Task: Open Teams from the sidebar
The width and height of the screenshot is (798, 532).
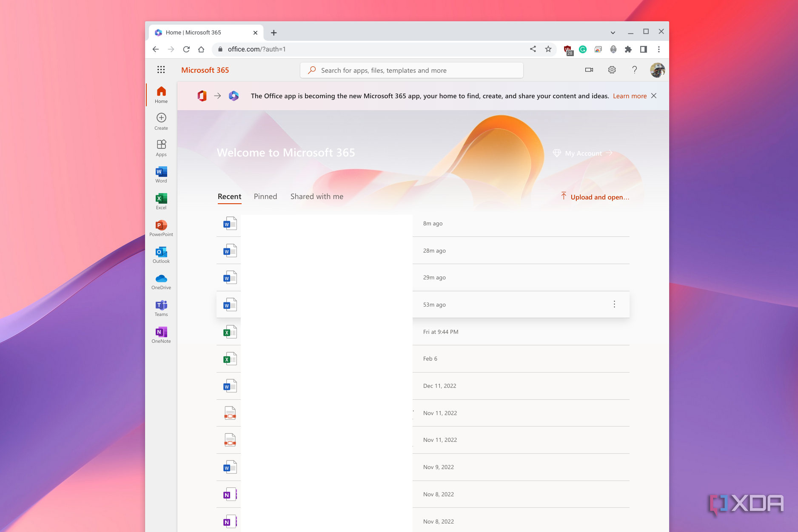Action: coord(161,307)
